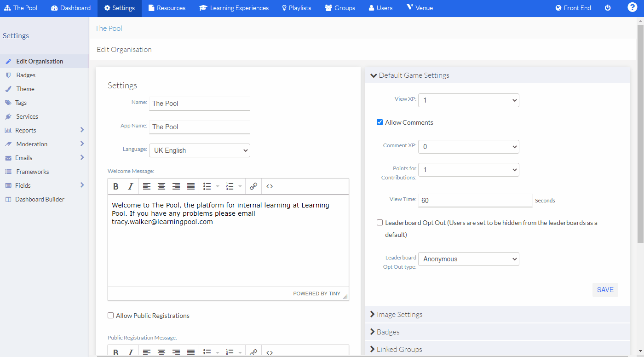This screenshot has width=644, height=357.
Task: Insert a link in the welcome message
Action: tap(253, 186)
